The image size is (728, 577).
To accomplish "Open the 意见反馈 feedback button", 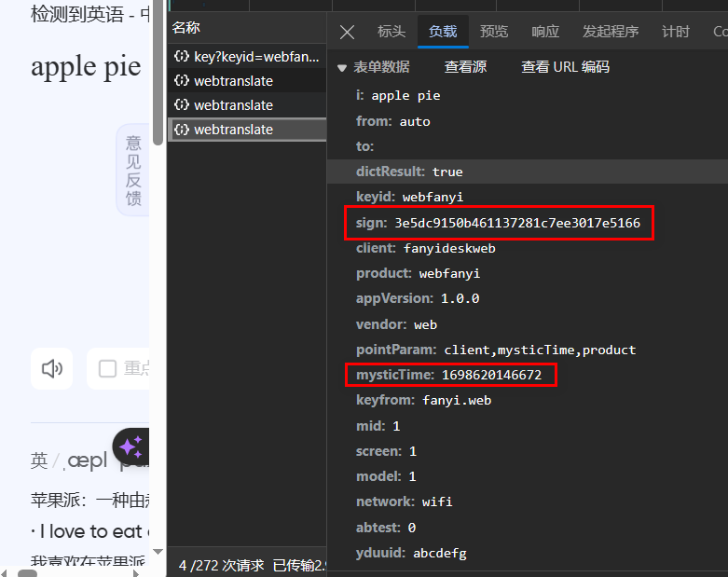I will click(133, 170).
